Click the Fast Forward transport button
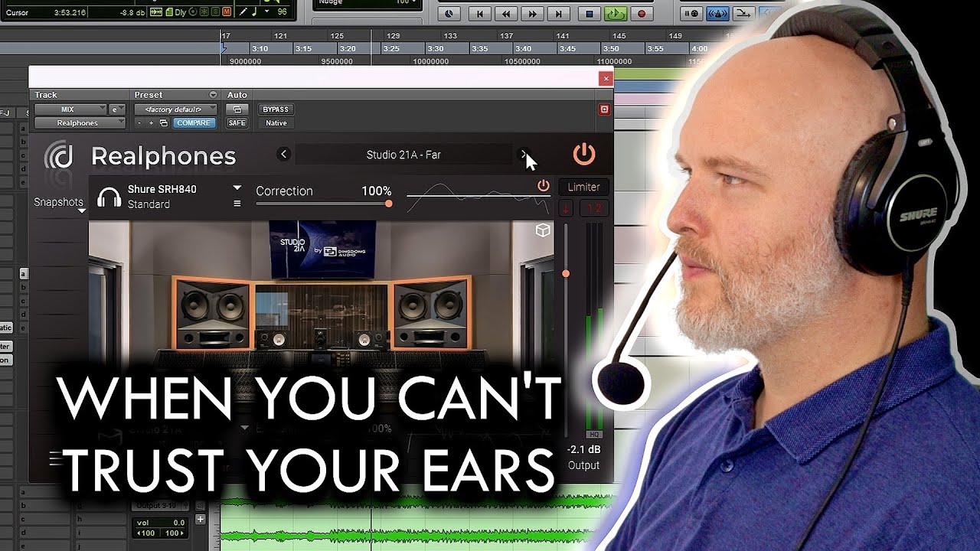This screenshot has width=980, height=551. coord(533,13)
